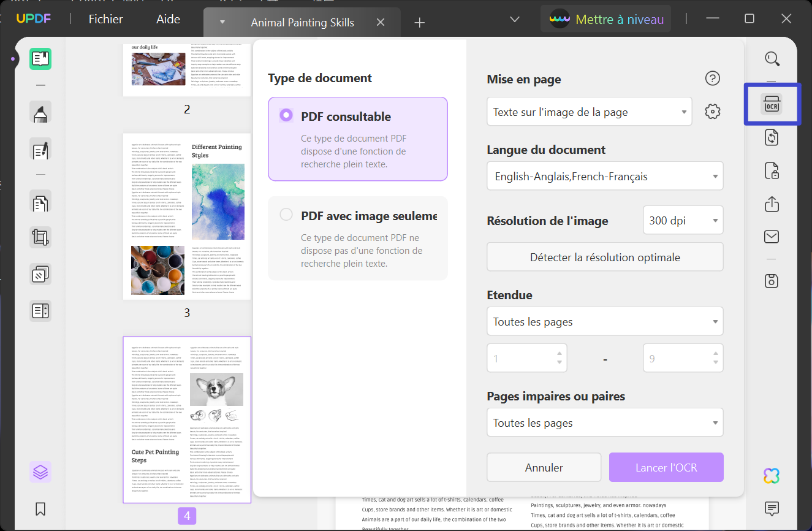Select PDF avec image seulement radio option
This screenshot has height=531, width=812.
click(286, 215)
